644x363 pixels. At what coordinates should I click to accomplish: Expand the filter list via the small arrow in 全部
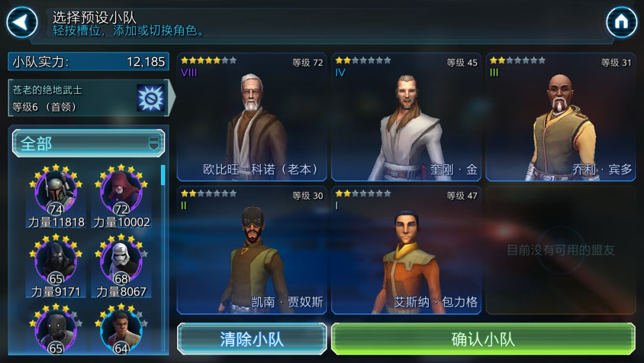[x=154, y=144]
